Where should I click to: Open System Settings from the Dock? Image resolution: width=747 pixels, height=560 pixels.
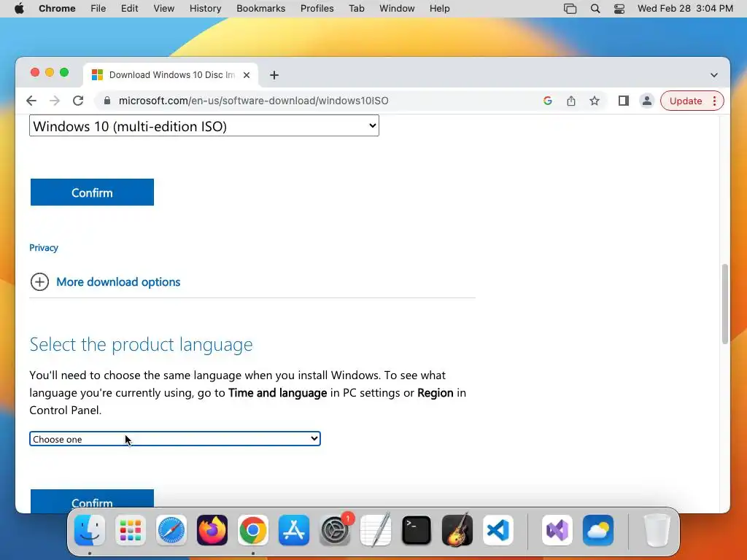pos(335,530)
